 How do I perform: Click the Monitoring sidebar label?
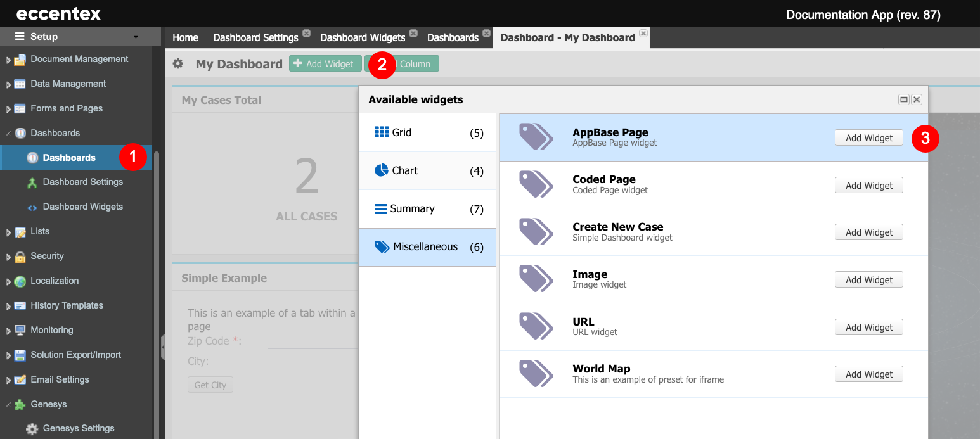tap(52, 330)
